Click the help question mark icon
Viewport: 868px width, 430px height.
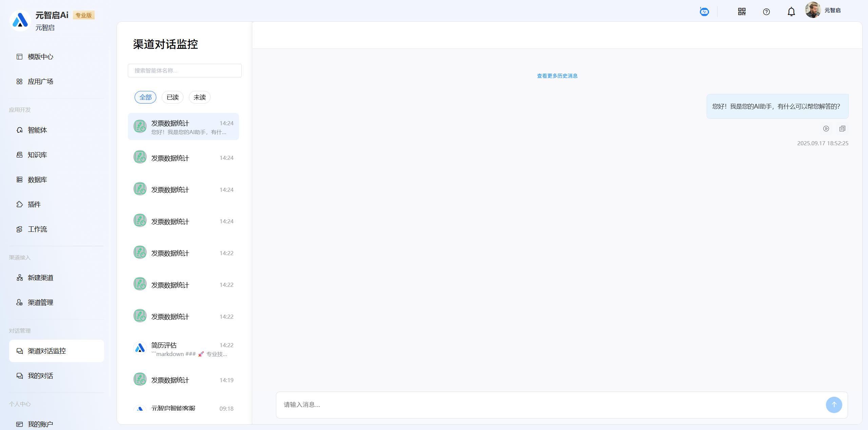pos(766,12)
